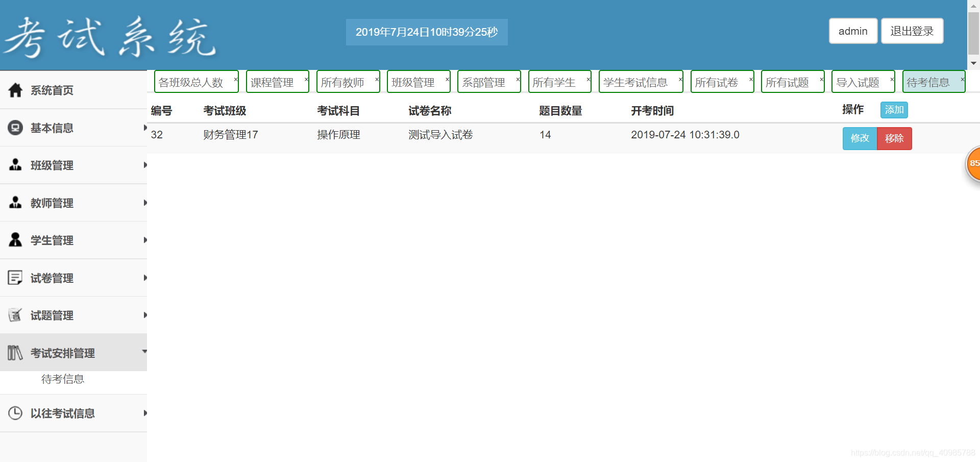Close the 所有学生 tab
This screenshot has width=980, height=462.
[x=589, y=79]
